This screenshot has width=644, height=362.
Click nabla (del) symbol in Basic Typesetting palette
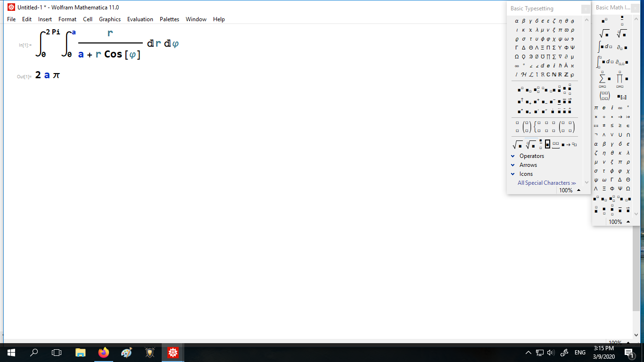click(x=560, y=57)
